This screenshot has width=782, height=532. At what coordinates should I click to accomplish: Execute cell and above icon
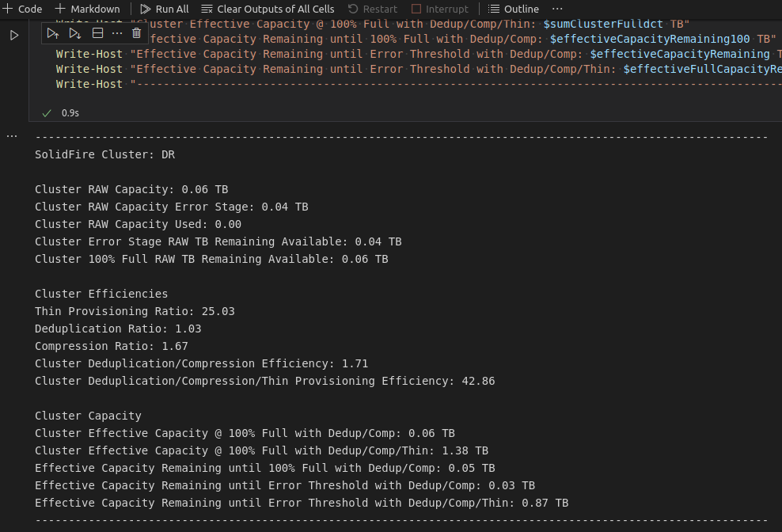click(x=53, y=33)
